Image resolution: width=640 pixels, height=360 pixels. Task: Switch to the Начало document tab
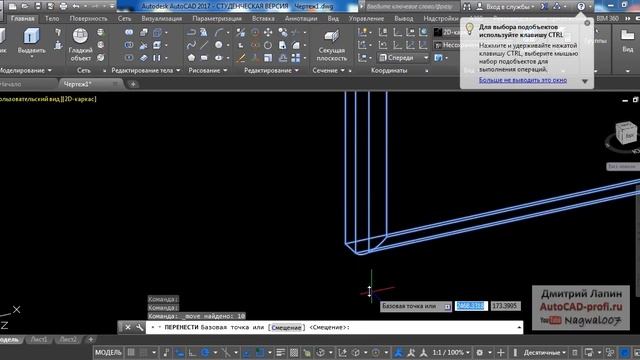point(11,84)
